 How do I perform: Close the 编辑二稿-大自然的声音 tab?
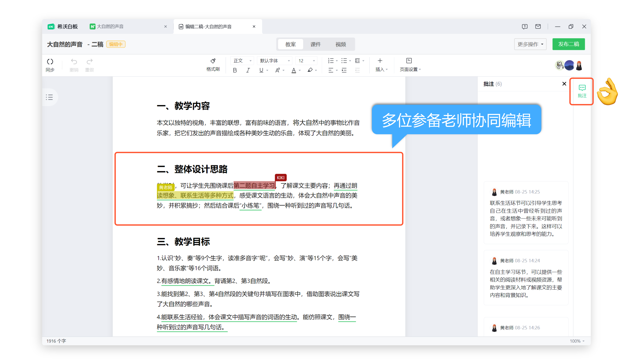(x=254, y=26)
